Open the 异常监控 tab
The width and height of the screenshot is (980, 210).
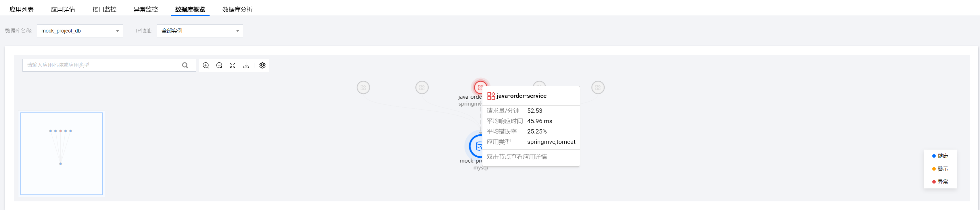(146, 9)
